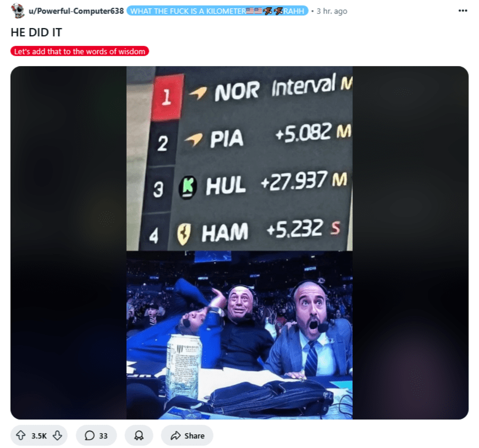
Task: Click the 3 hr. ago timestamp
Action: 332,11
